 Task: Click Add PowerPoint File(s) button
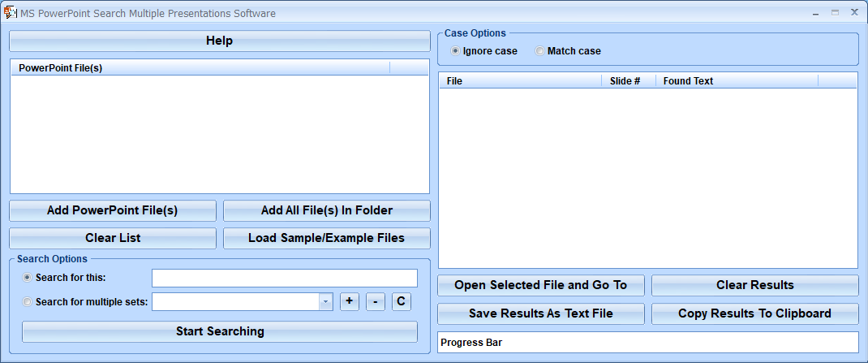(113, 210)
